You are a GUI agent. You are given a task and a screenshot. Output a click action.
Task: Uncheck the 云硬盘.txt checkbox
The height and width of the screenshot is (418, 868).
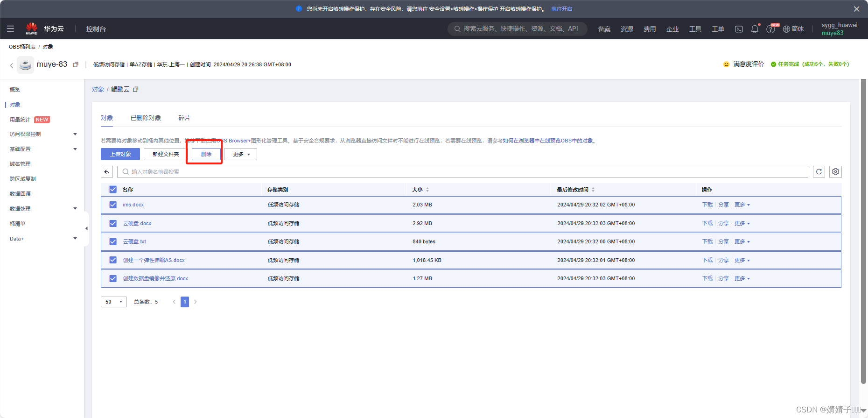113,241
